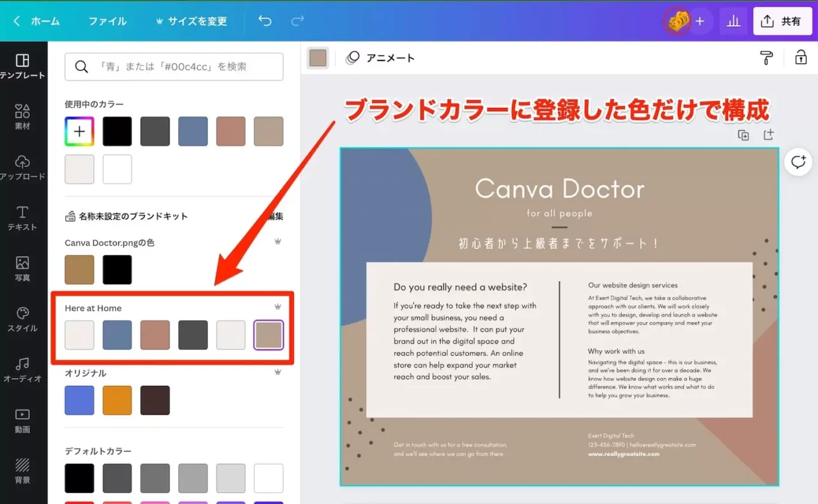The height and width of the screenshot is (504, 818).
Task: Select black swatch under Canva Doctor.pngの色
Action: (x=117, y=270)
